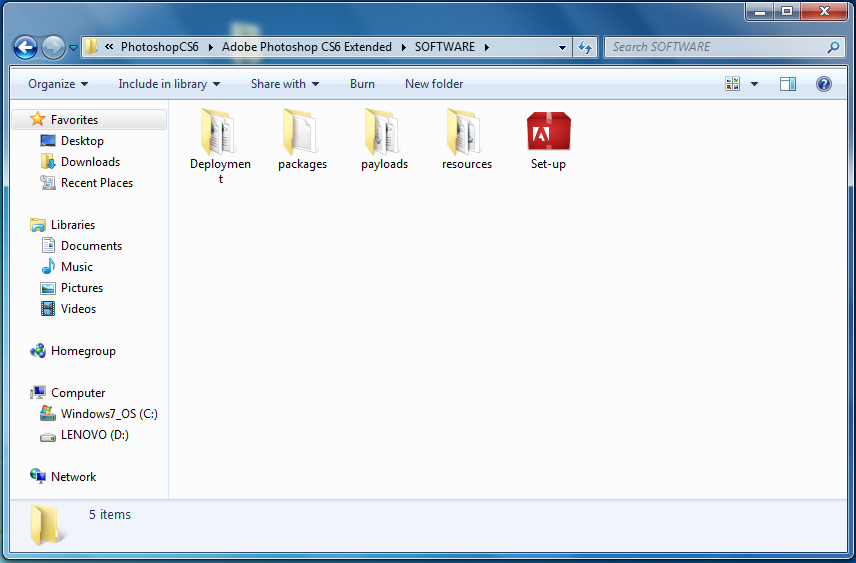Select Homegroup label in navigation pane

84,351
